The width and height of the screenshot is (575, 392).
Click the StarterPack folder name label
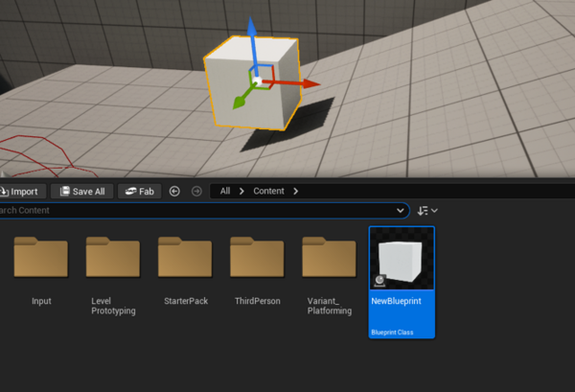[186, 301]
